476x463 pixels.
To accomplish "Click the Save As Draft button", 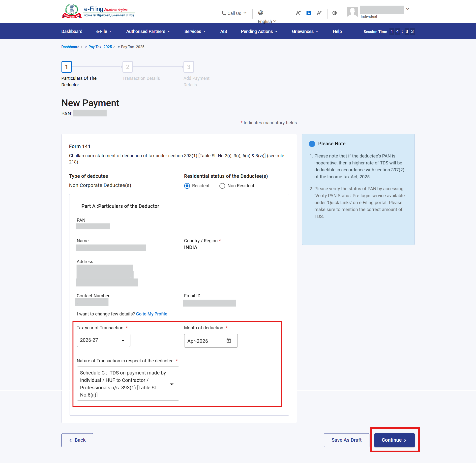I will click(x=346, y=440).
